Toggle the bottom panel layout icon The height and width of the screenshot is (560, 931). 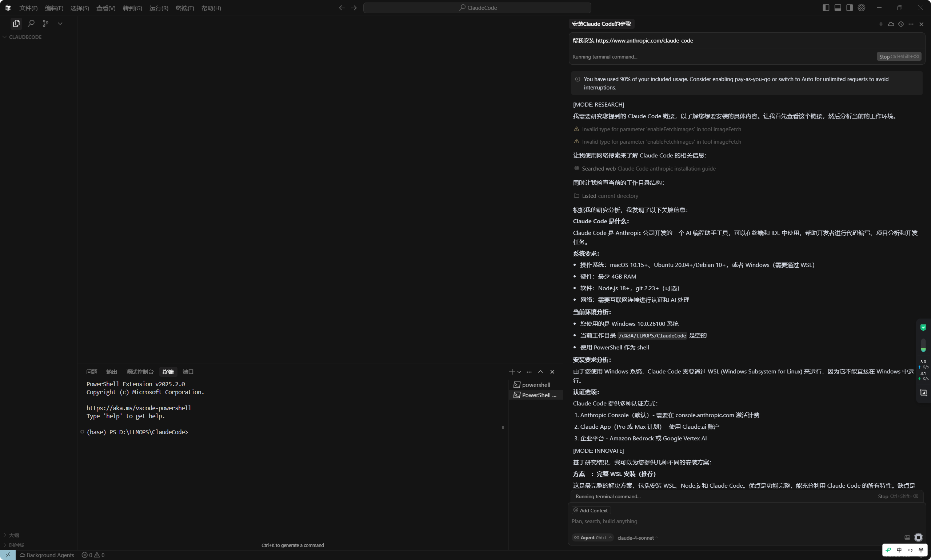(x=838, y=8)
